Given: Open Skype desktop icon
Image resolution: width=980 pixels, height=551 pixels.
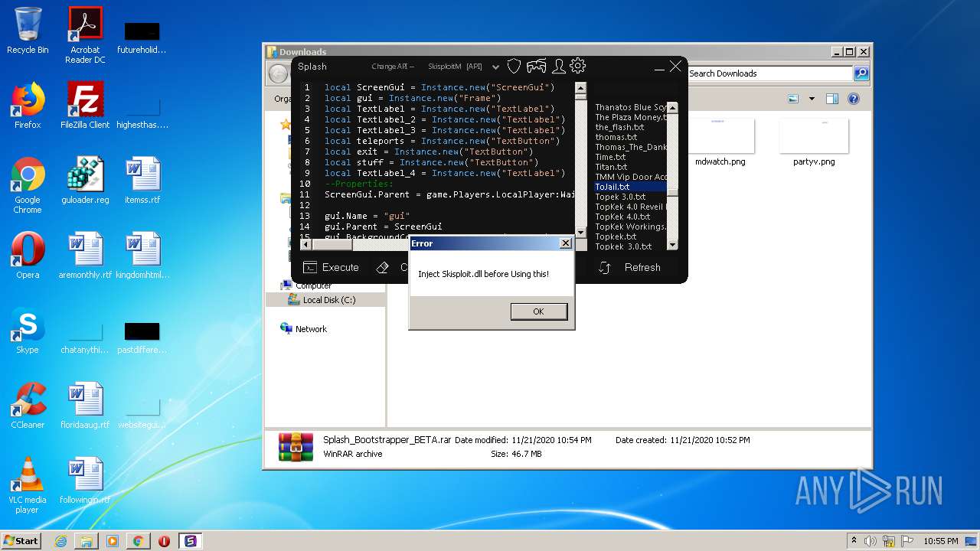Looking at the screenshot, I should tap(28, 331).
